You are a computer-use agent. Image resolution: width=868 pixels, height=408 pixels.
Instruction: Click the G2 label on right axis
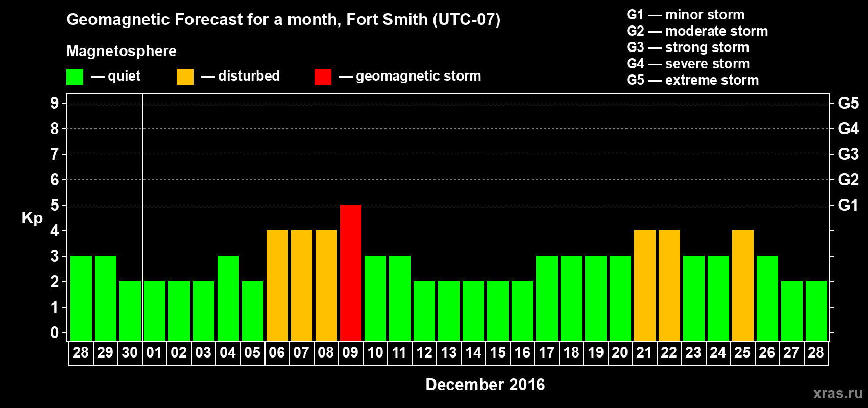click(848, 180)
